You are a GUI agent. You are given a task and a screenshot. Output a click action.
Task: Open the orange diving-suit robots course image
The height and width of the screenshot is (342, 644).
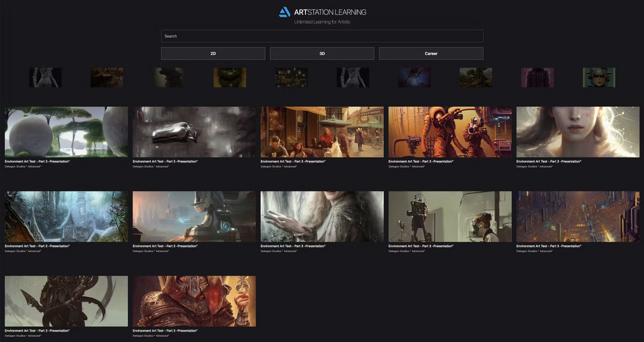450,132
